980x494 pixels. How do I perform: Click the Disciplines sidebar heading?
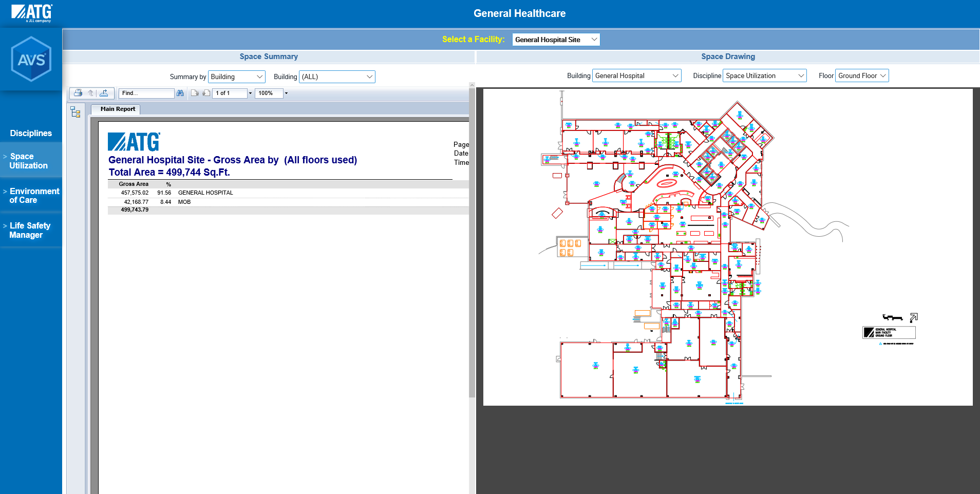[x=31, y=133]
